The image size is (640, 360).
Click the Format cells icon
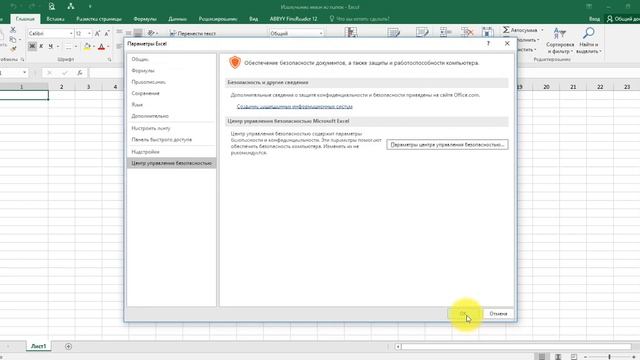[x=487, y=32]
